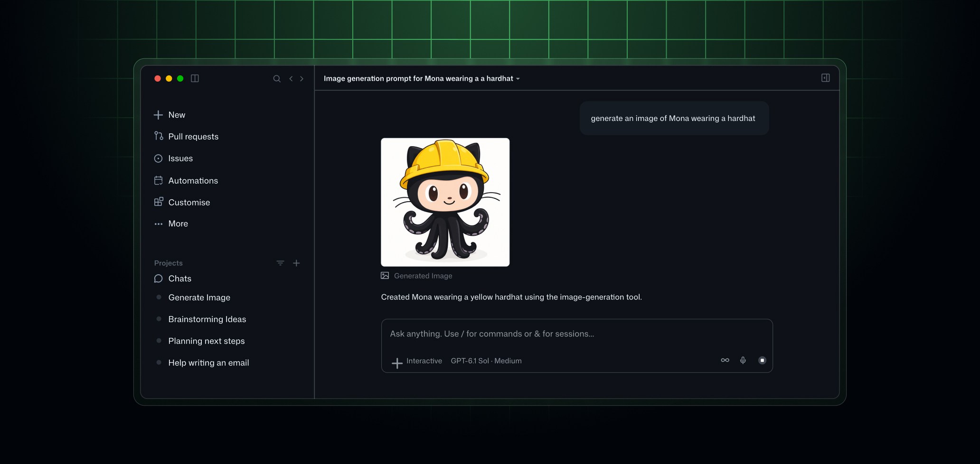Open the Brainstorming Ideas chat
Screen dimensions: 980x464
(207, 319)
